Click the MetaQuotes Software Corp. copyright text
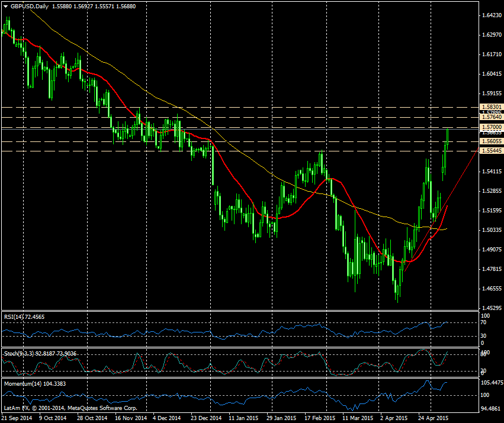 [x=104, y=408]
